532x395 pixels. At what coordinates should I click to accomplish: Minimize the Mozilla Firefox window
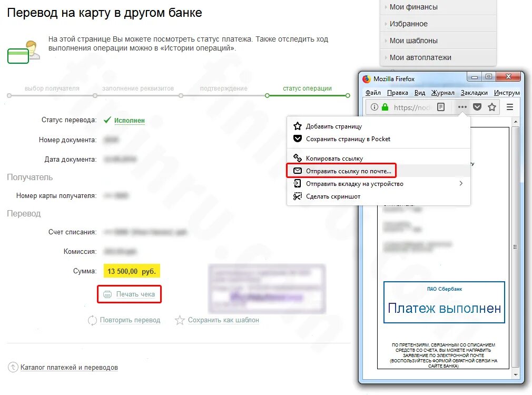(474, 77)
